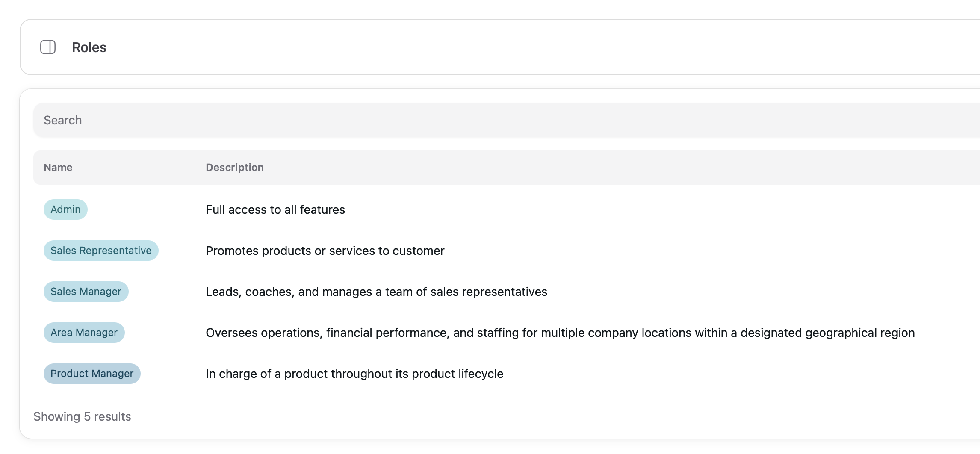The image size is (980, 454).
Task: Select the Area Manager role badge
Action: pyautogui.click(x=84, y=333)
